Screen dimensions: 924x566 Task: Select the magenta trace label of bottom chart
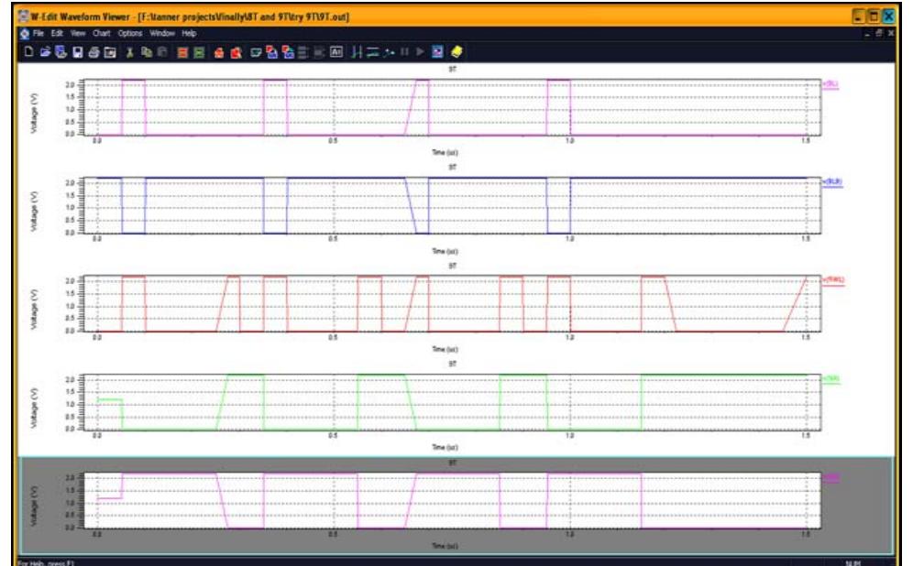coord(830,478)
